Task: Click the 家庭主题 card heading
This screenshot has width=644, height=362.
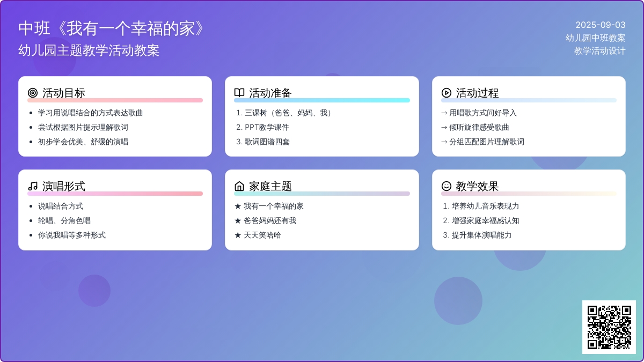Action: click(x=270, y=186)
